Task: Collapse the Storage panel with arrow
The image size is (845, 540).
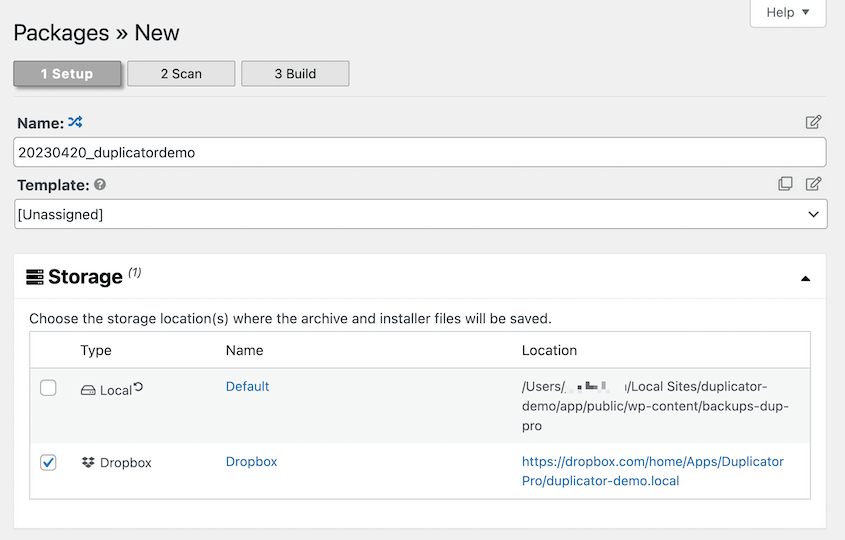Action: (x=806, y=279)
